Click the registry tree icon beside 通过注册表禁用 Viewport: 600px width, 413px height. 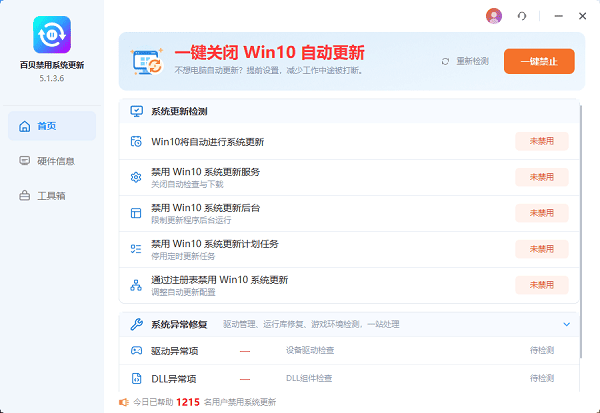(x=136, y=285)
